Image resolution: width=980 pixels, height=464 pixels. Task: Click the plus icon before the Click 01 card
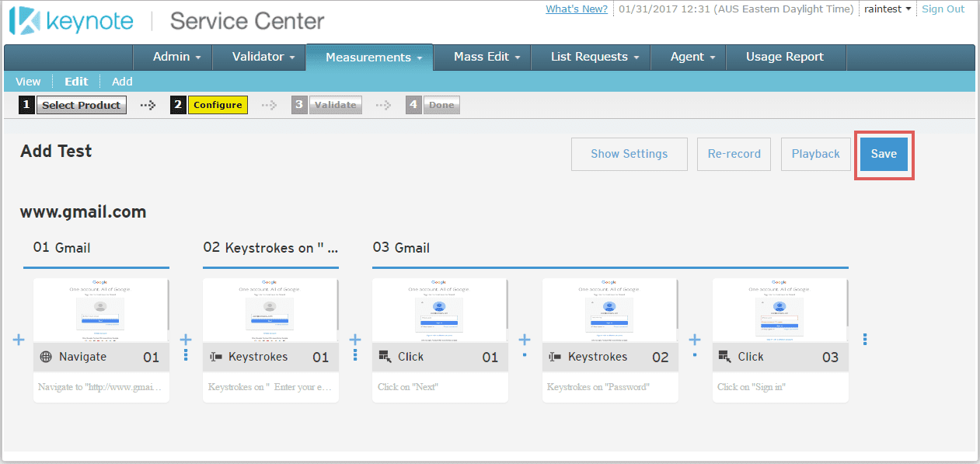point(355,339)
